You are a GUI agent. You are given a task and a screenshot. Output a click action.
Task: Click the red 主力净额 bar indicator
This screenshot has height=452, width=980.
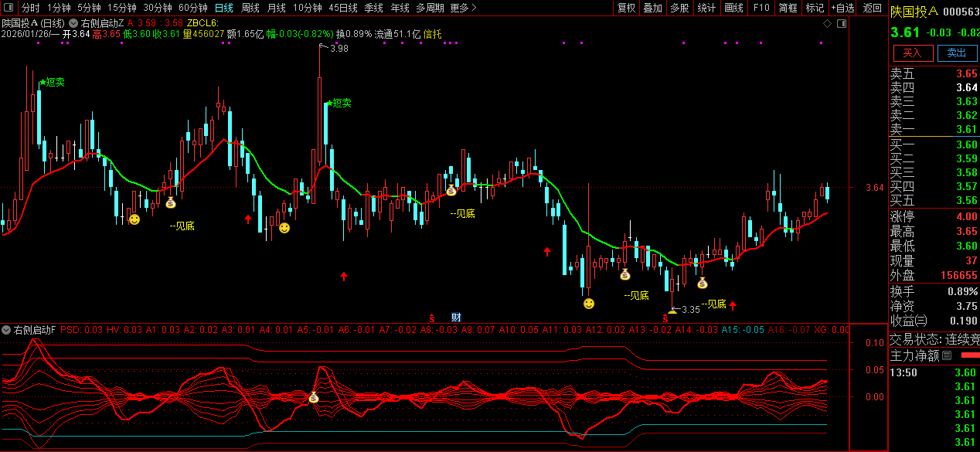click(969, 356)
